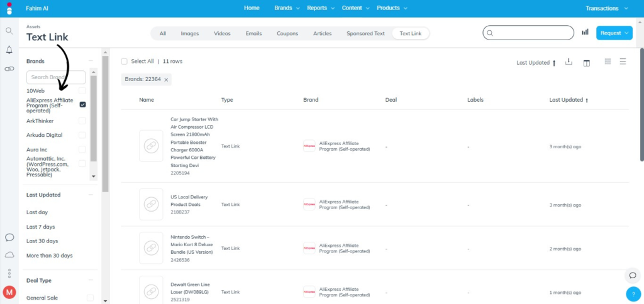Focus the Search Brands input
The width and height of the screenshot is (644, 304).
[56, 77]
